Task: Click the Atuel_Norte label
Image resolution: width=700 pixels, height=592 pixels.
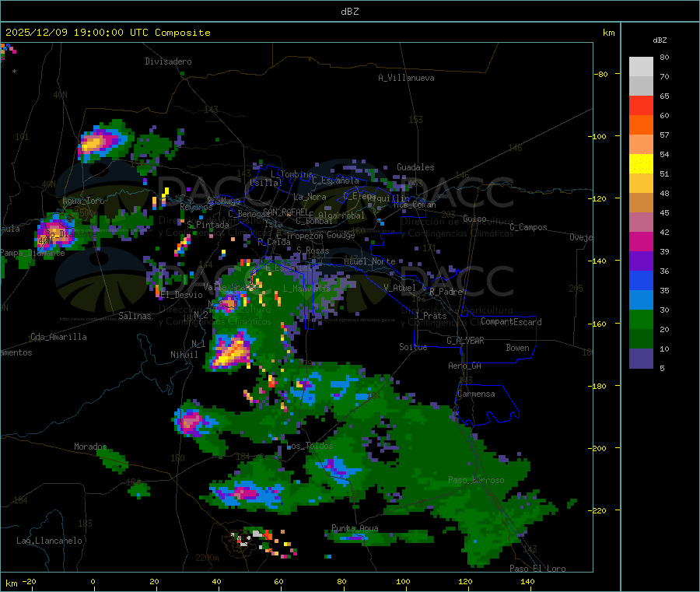Action: click(369, 261)
